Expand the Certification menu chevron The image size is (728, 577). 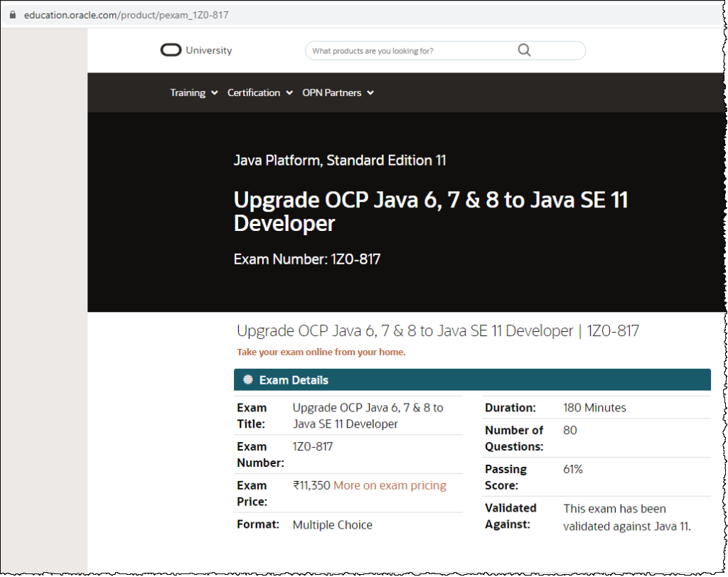289,93
